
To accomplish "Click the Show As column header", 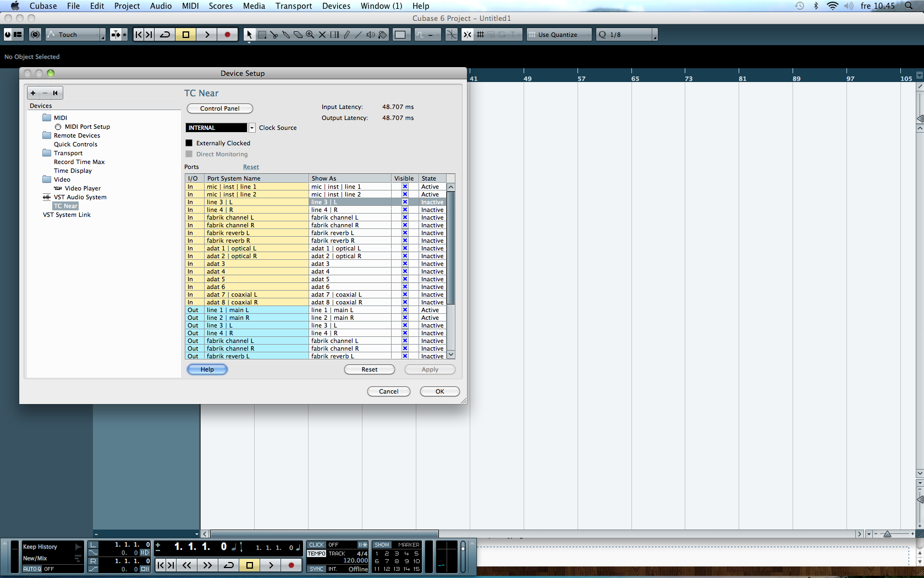I will coord(350,178).
